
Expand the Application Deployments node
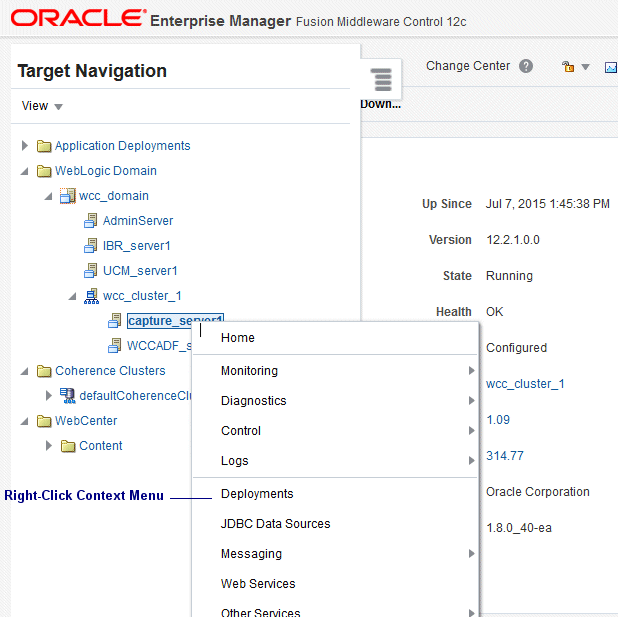(x=25, y=145)
